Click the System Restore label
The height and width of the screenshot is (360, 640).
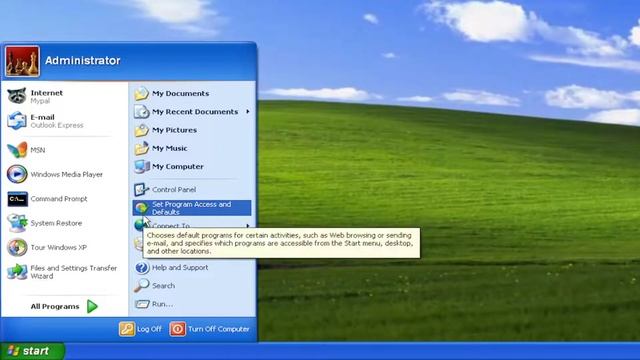coord(56,223)
